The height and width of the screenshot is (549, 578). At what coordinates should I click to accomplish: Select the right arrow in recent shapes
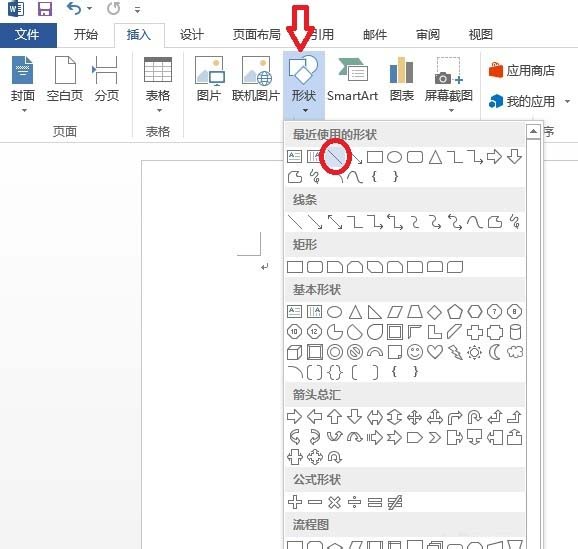point(494,157)
